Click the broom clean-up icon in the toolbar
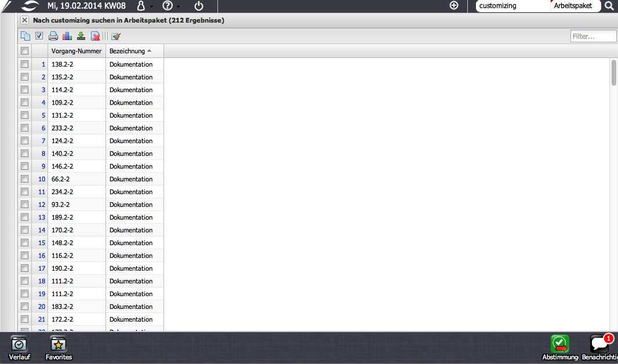618x364 pixels. coord(116,36)
